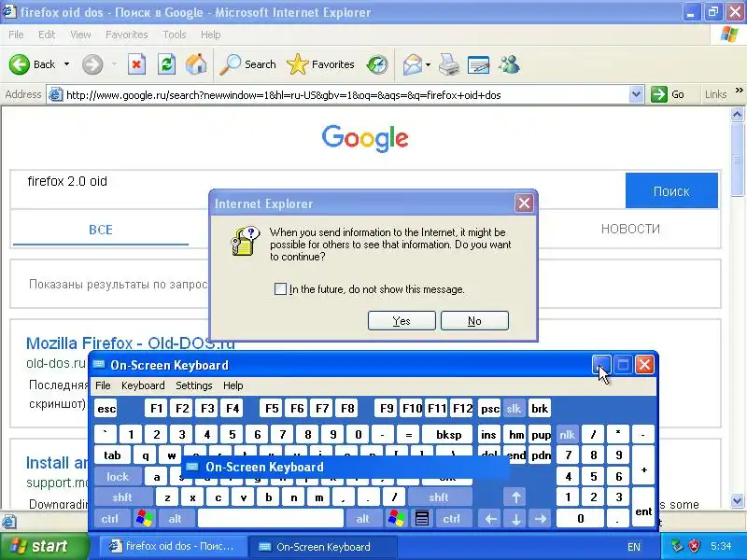The width and height of the screenshot is (747, 560).
Task: Click the spacebar on On-Screen Keyboard
Action: (271, 518)
